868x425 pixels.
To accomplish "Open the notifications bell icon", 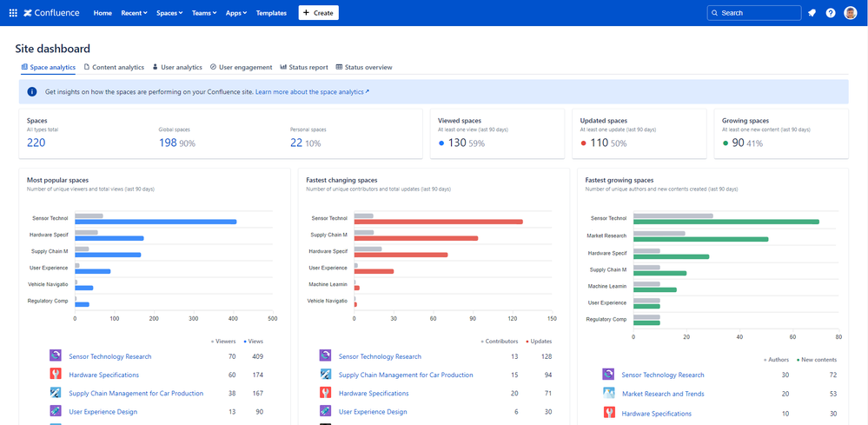I will coord(812,13).
